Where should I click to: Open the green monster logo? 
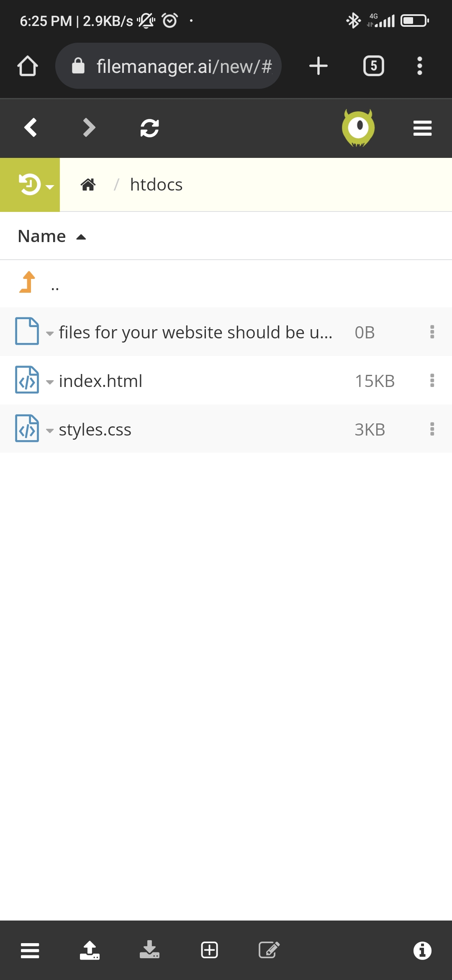tap(358, 128)
